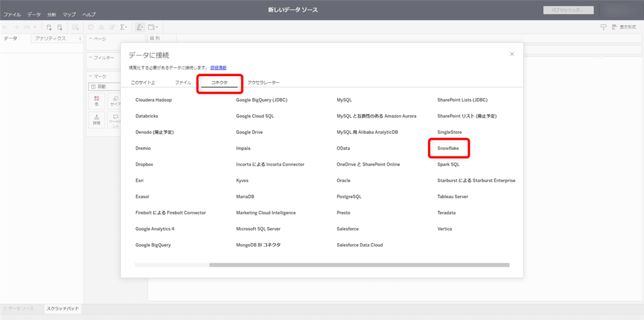644x320 pixels.
Task: Click the swap rows and columns icon
Action: click(91, 27)
